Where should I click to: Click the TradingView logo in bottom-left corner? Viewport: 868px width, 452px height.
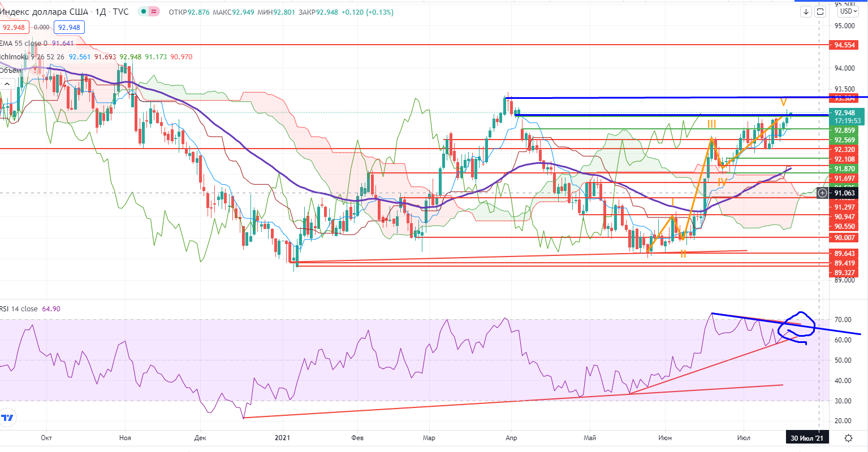7,418
